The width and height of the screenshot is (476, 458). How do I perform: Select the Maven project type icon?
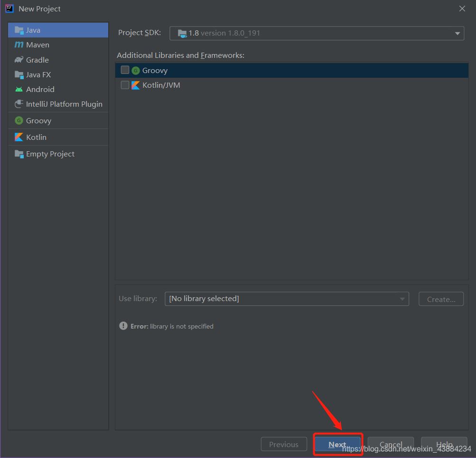pos(19,45)
